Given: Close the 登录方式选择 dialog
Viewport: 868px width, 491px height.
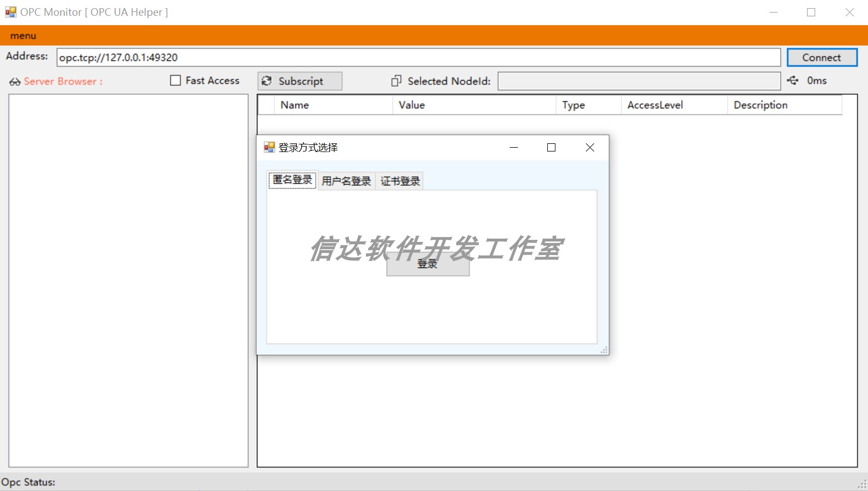Looking at the screenshot, I should pos(590,148).
